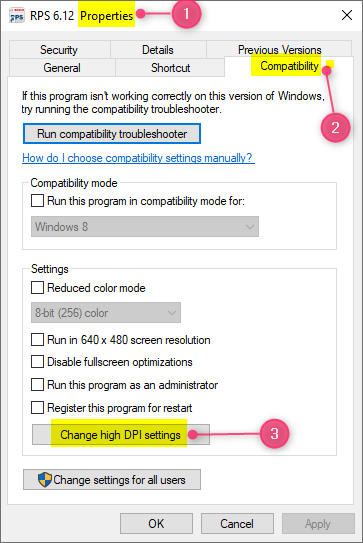This screenshot has width=363, height=543.
Task: Open How do I choose compatibility settings link
Action: 138,158
